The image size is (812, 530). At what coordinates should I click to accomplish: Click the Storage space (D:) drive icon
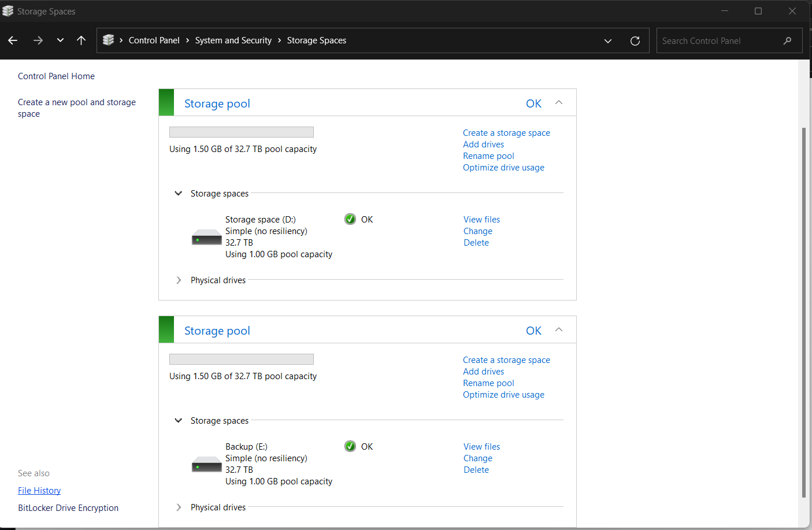(206, 237)
